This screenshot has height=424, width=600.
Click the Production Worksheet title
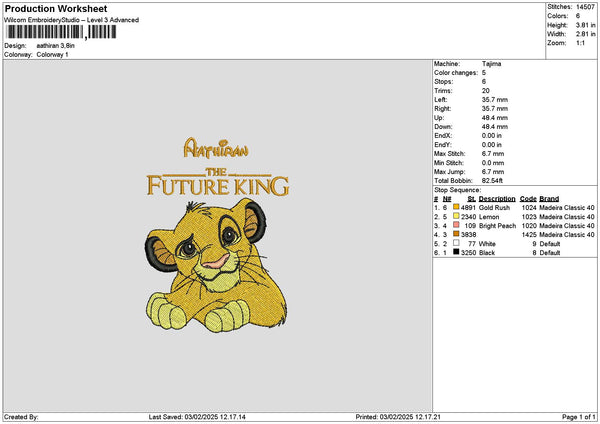click(x=56, y=9)
